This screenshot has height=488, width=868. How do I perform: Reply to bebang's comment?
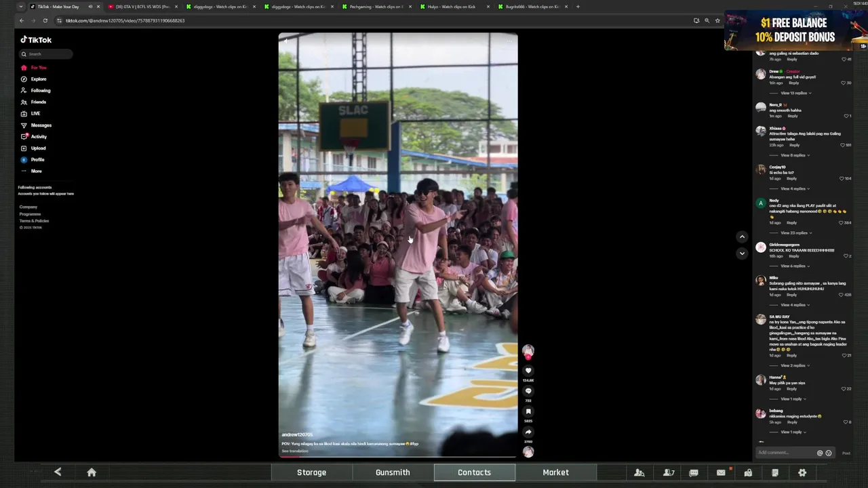pos(792,422)
